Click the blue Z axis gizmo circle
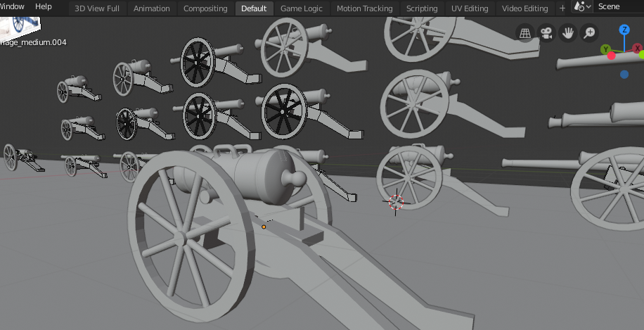Viewport: 644px width, 330px height. point(624,30)
